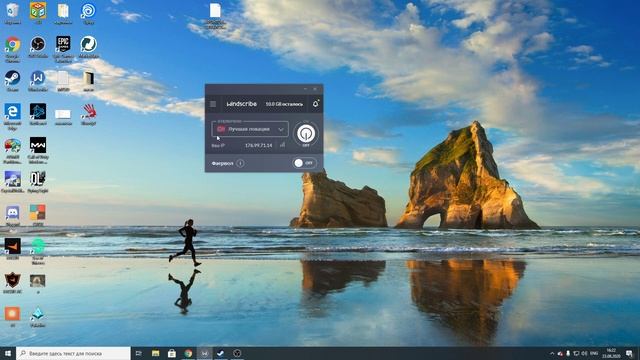Click the taskbar search box
Image resolution: width=640 pixels, height=360 pixels.
(73, 353)
